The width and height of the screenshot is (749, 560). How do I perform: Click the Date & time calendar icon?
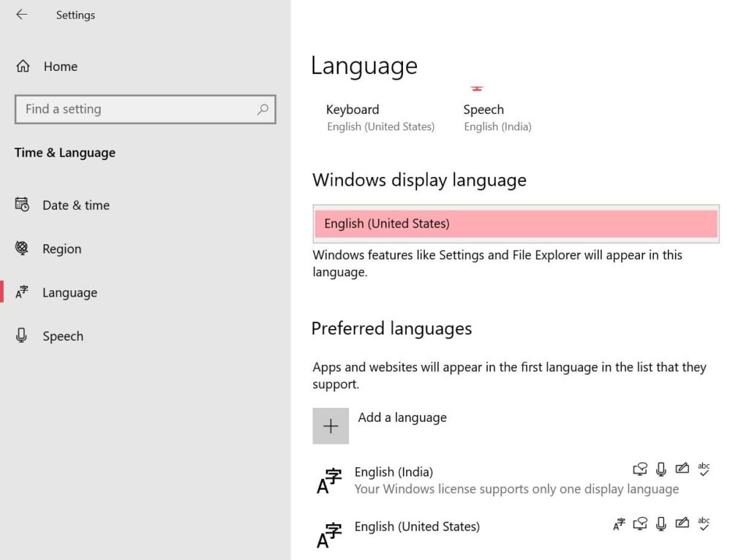22,204
